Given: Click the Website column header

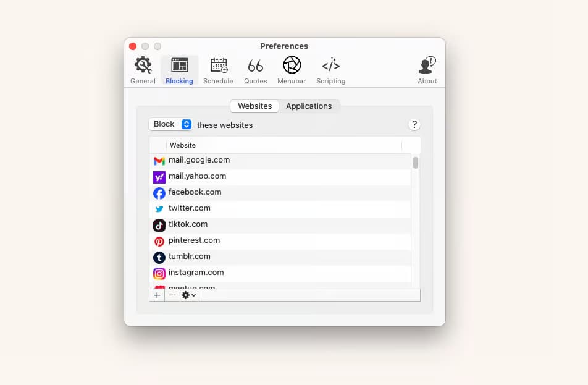Looking at the screenshot, I should pos(183,145).
